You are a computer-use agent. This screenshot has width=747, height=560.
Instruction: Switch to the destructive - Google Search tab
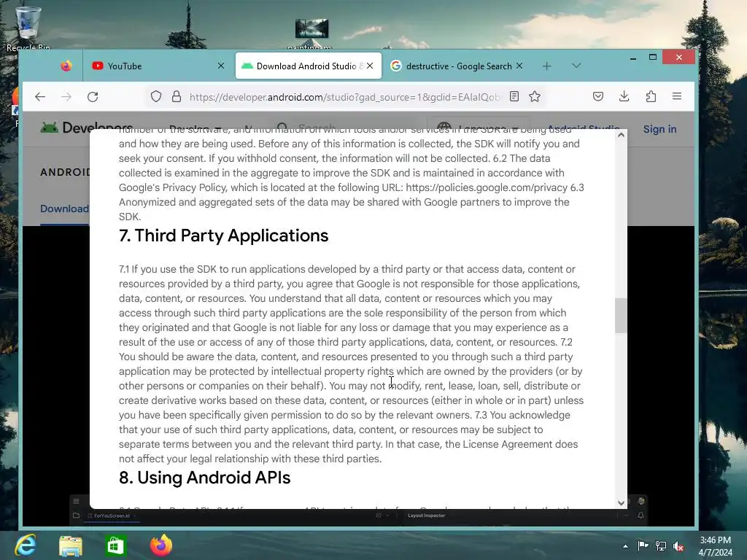click(x=456, y=66)
